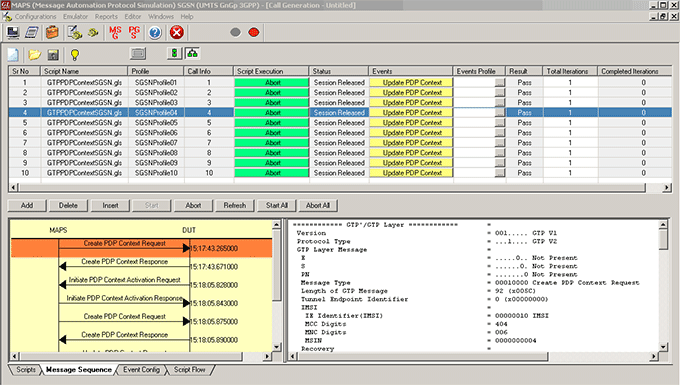This screenshot has height=385, width=680.
Task: Click the red circle indicator in toolbar
Action: pos(254,33)
